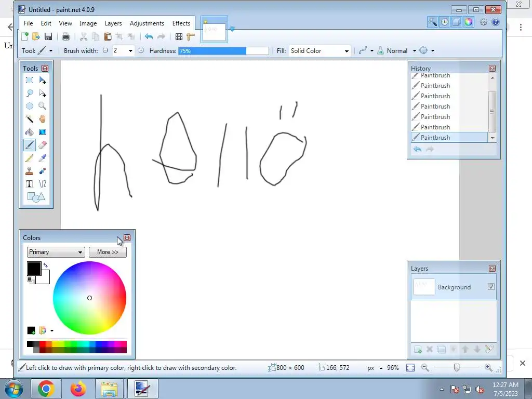Click the open image thumbnail tab
This screenshot has width=532, height=399.
(x=214, y=32)
